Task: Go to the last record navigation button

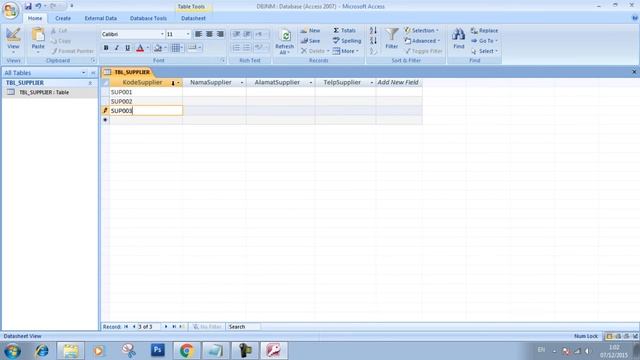Action: 174,327
